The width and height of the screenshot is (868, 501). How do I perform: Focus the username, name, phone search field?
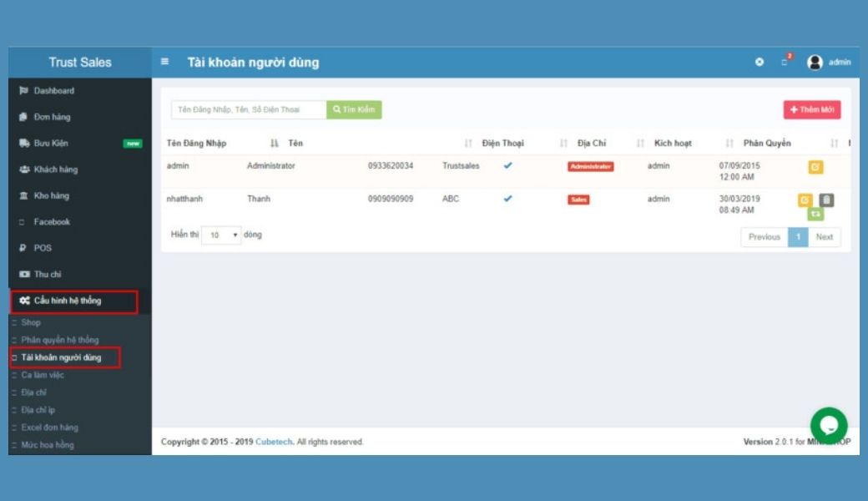click(x=249, y=109)
